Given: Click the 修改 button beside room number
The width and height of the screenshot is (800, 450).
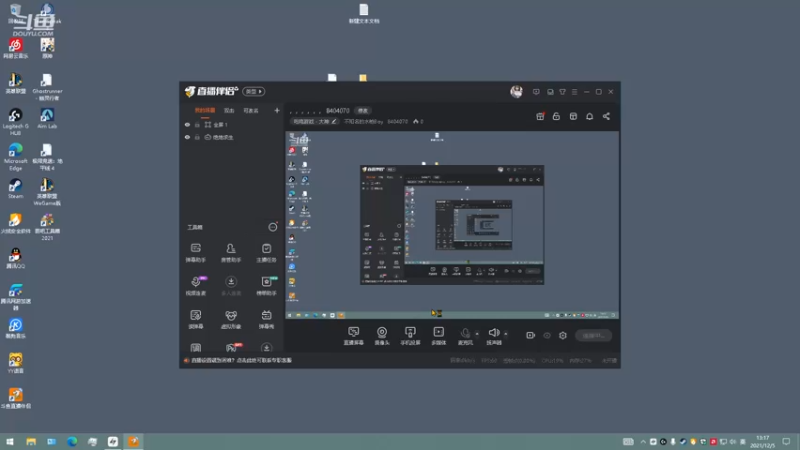Looking at the screenshot, I should 363,111.
